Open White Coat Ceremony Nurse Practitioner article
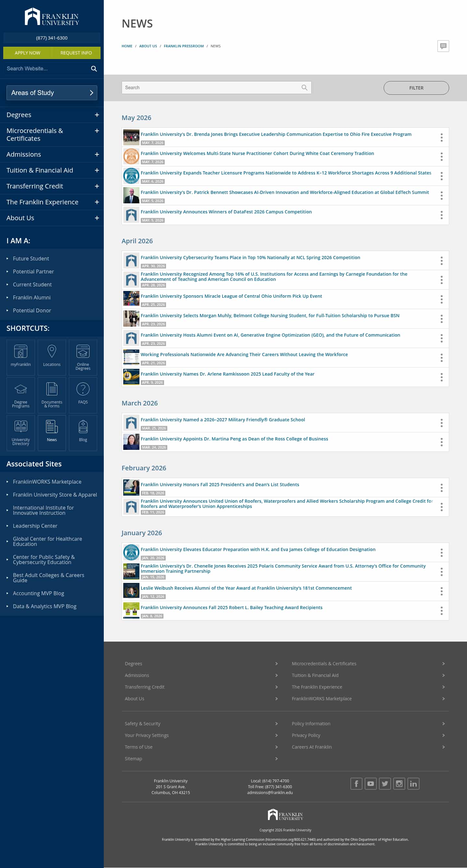467x868 pixels. point(257,153)
